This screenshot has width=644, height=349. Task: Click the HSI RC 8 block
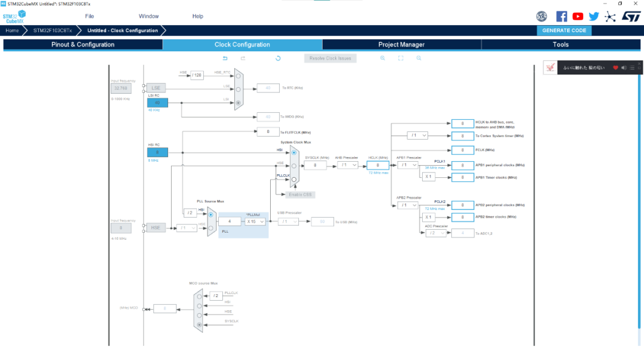pyautogui.click(x=157, y=152)
